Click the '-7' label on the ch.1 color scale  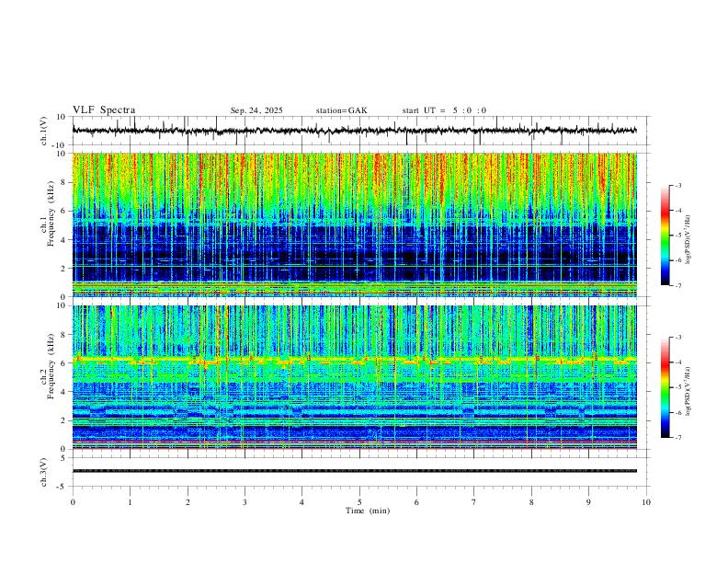(x=677, y=286)
